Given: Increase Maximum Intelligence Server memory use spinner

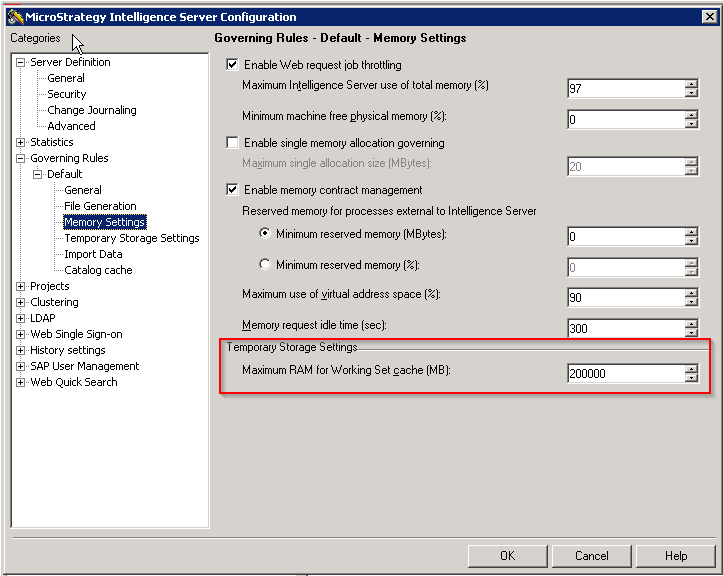Looking at the screenshot, I should tap(691, 83).
